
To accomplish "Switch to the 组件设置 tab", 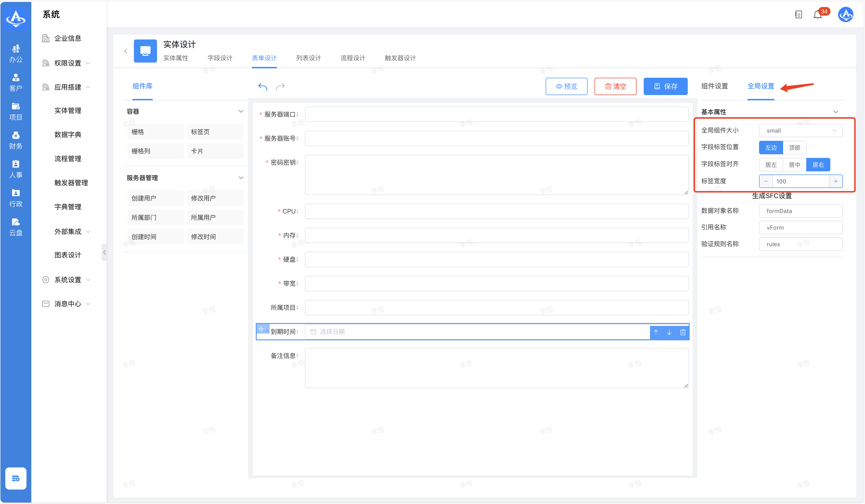I will 714,86.
